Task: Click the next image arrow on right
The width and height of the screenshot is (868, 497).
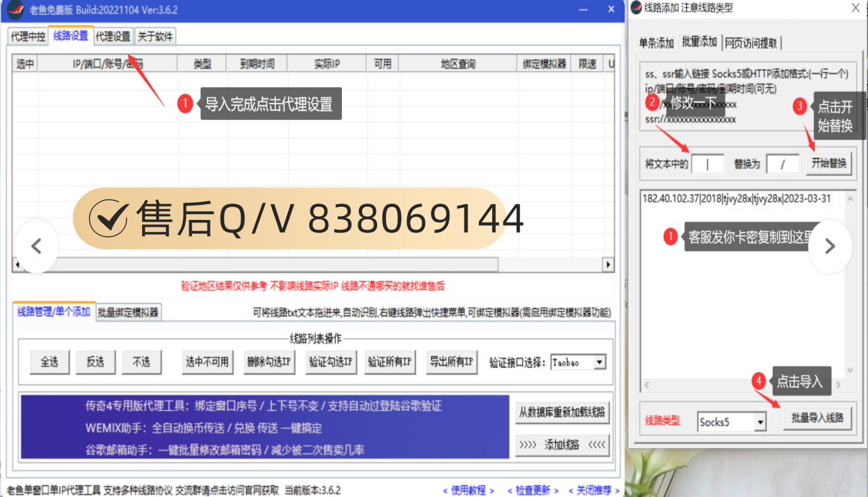Action: point(830,246)
